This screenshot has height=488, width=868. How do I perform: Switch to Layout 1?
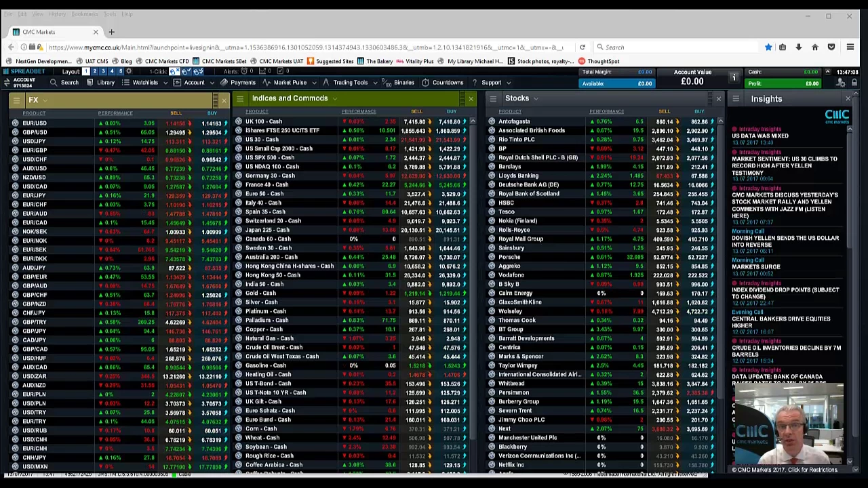pos(86,71)
